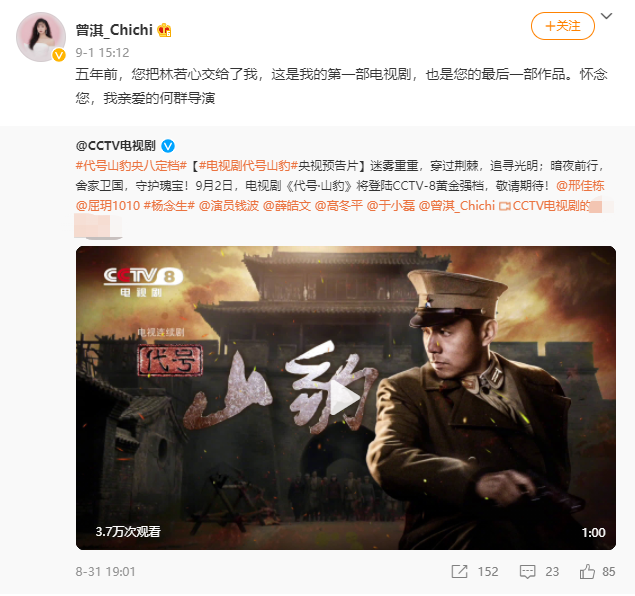
Task: Open the @邢佳栋 mention
Action: [580, 186]
